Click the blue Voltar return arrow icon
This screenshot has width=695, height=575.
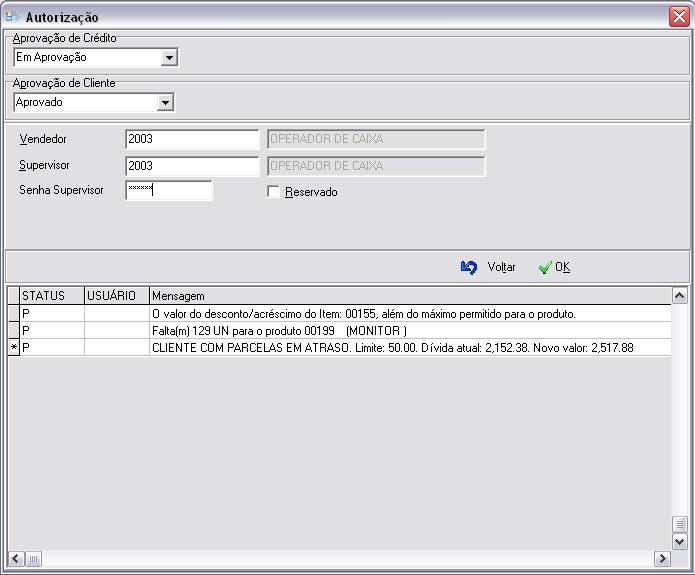[x=469, y=267]
